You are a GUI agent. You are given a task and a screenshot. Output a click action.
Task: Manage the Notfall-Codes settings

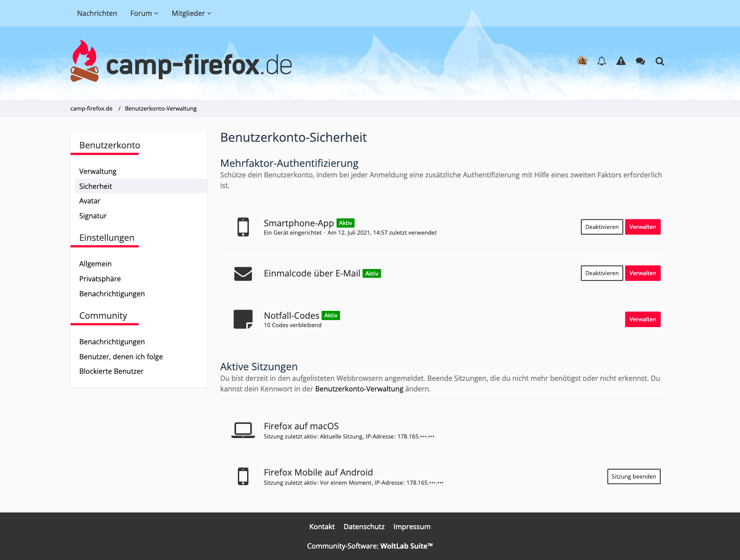point(642,319)
